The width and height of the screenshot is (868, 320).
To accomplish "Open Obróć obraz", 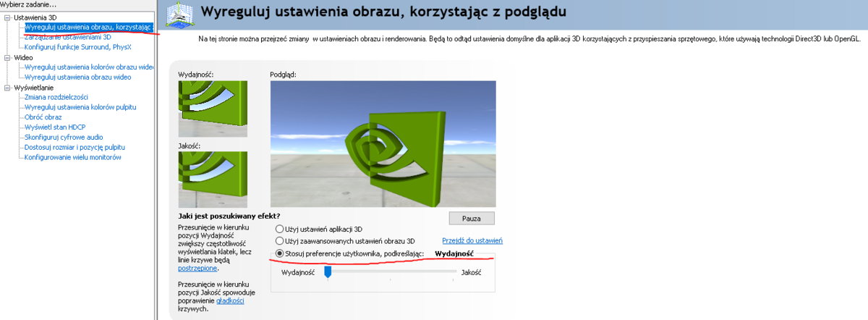I will pyautogui.click(x=43, y=117).
